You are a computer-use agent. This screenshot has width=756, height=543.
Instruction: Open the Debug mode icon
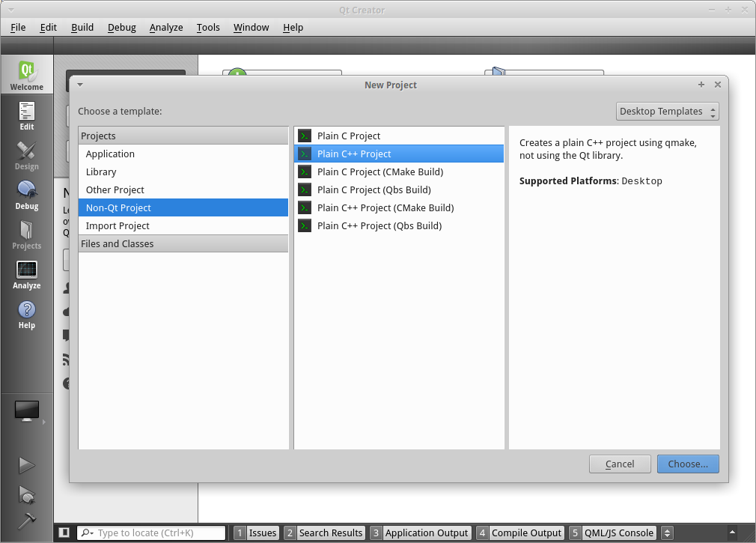(x=27, y=195)
